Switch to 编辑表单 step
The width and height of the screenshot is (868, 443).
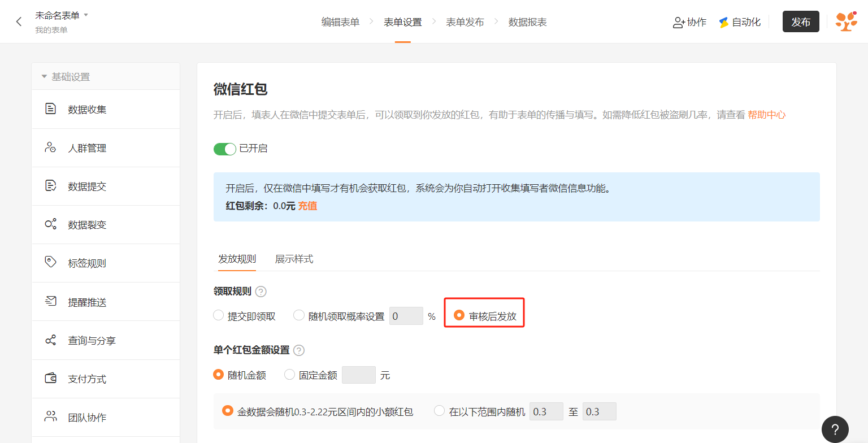(x=340, y=22)
